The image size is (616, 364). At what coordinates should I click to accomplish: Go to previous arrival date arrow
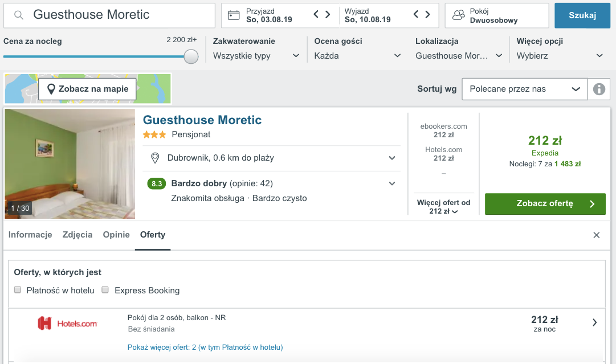[x=316, y=15]
